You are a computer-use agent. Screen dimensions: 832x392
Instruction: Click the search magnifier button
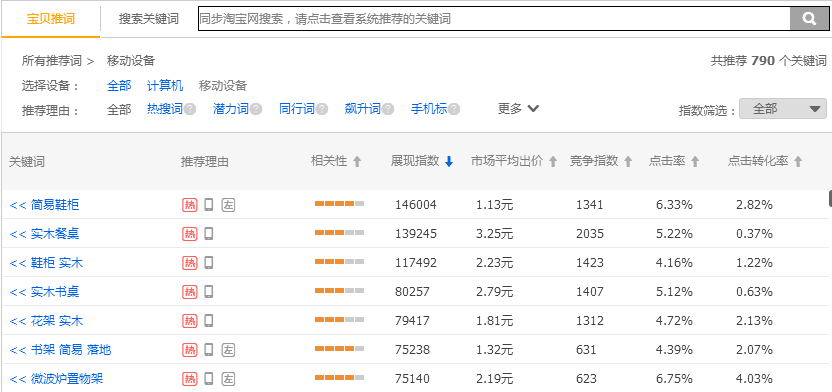(x=809, y=19)
